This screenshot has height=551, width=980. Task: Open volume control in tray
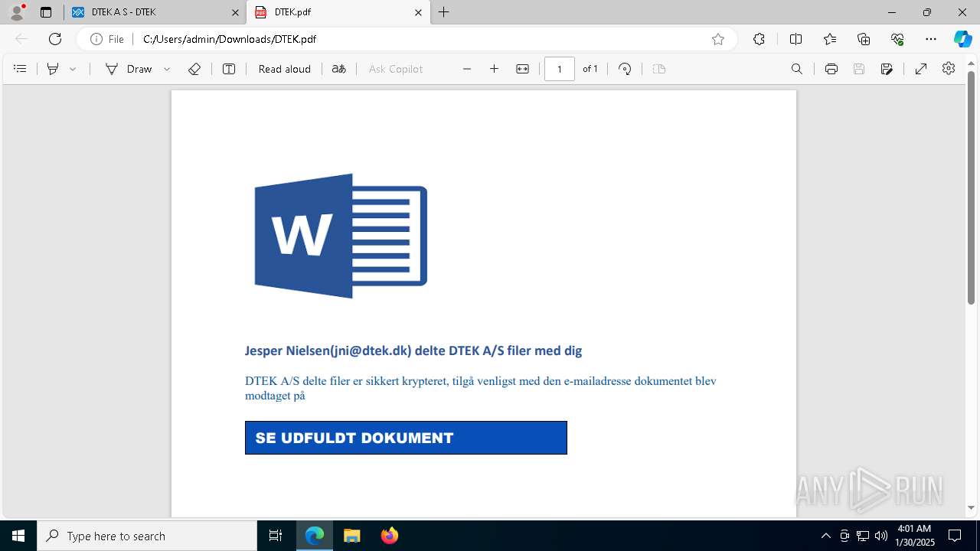tap(881, 536)
